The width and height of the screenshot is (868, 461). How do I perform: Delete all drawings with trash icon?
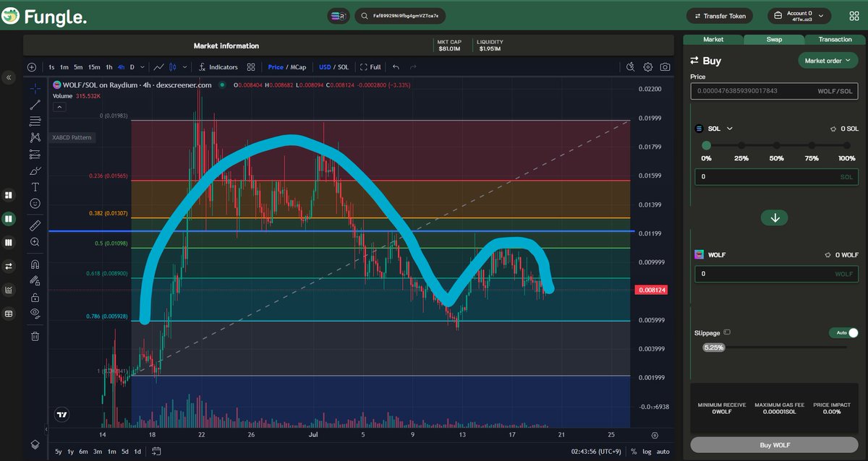coord(35,336)
